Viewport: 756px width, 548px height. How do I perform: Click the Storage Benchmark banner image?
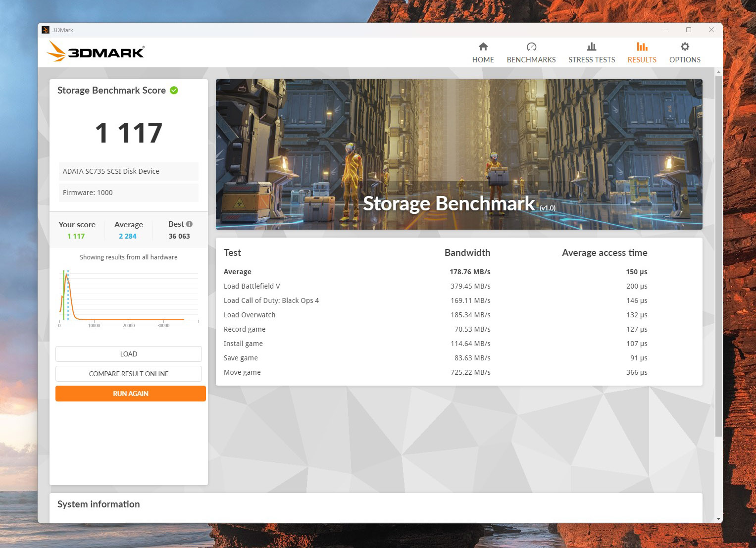[459, 154]
